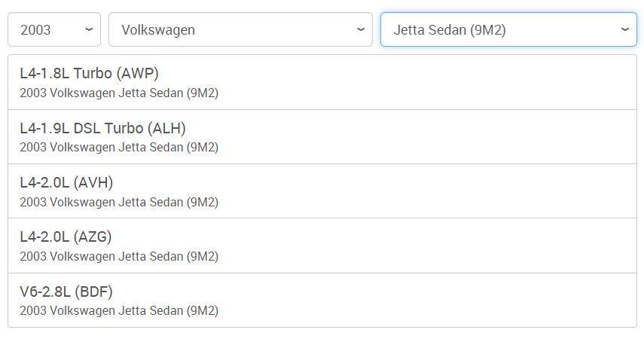Click the vehicle subtitle under L4-2.0L (AZG)
The image size is (644, 354).
click(119, 256)
